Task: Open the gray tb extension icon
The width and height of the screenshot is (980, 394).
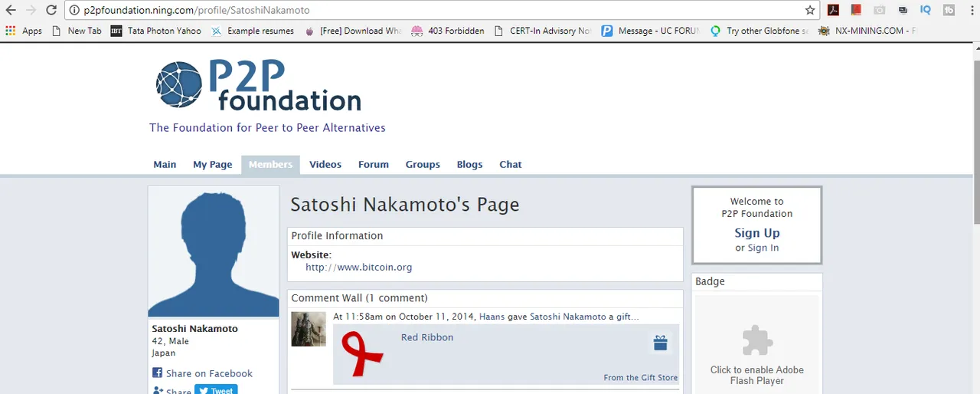Action: (949, 10)
